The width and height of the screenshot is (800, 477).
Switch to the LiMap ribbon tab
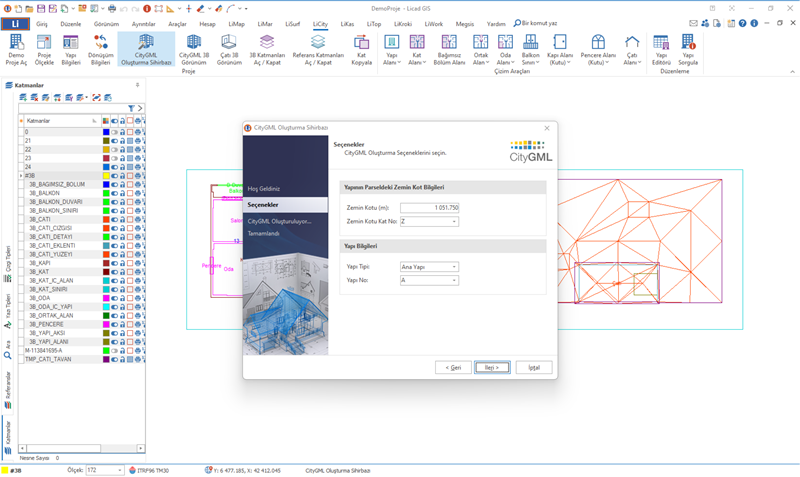point(236,24)
